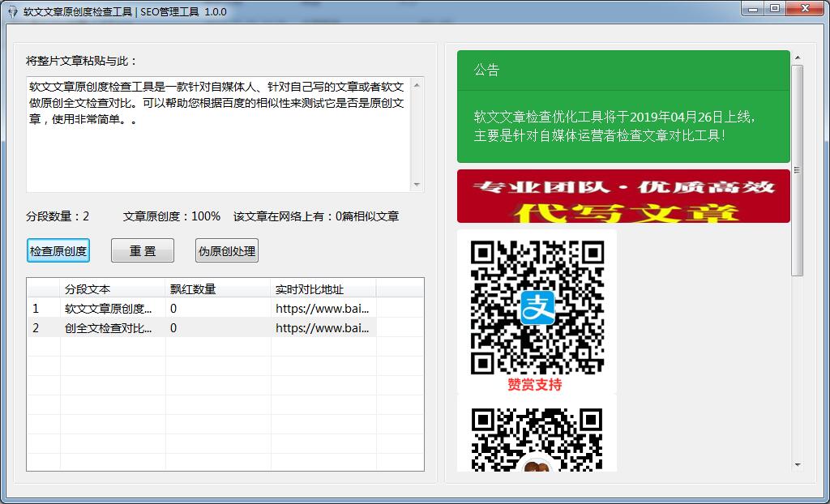
Task: Open the Baidu link in row 2
Action: (x=323, y=328)
